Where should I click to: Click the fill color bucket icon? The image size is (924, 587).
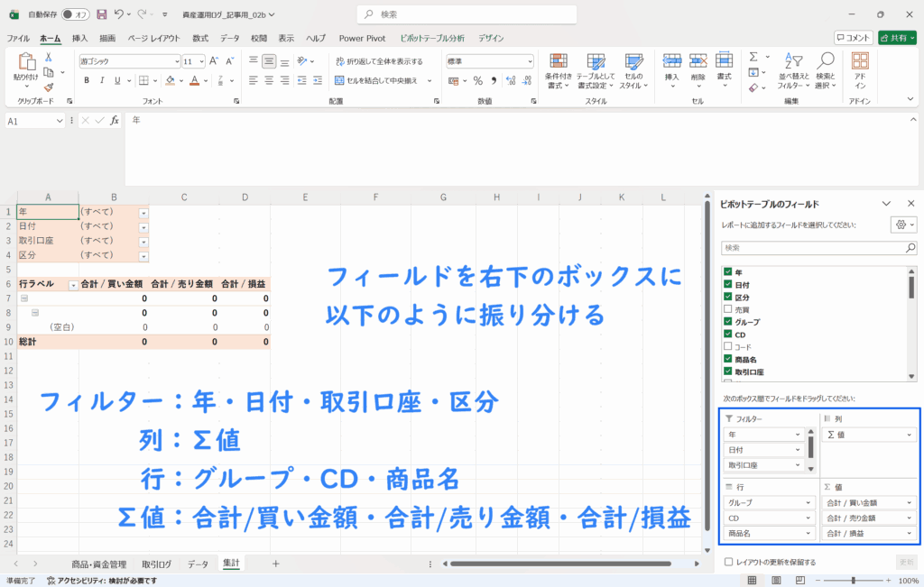(172, 80)
